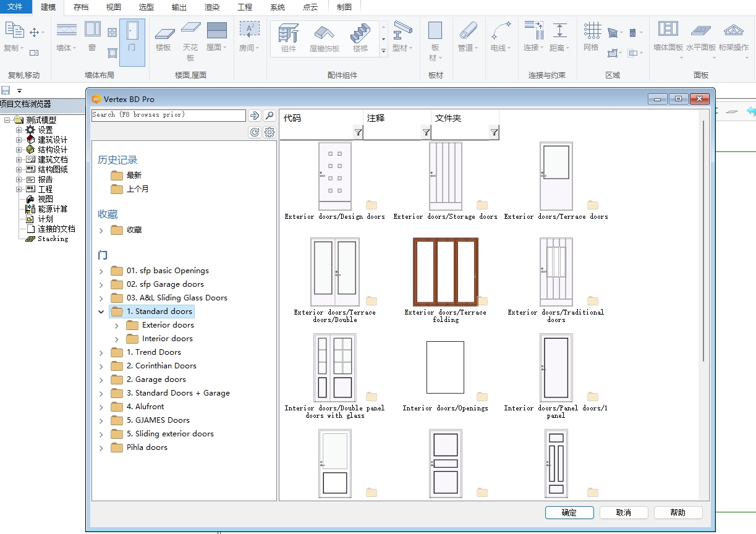Image resolution: width=756 pixels, height=534 pixels.
Task: Expand the 02. sfp Garage doors folder
Action: [101, 285]
